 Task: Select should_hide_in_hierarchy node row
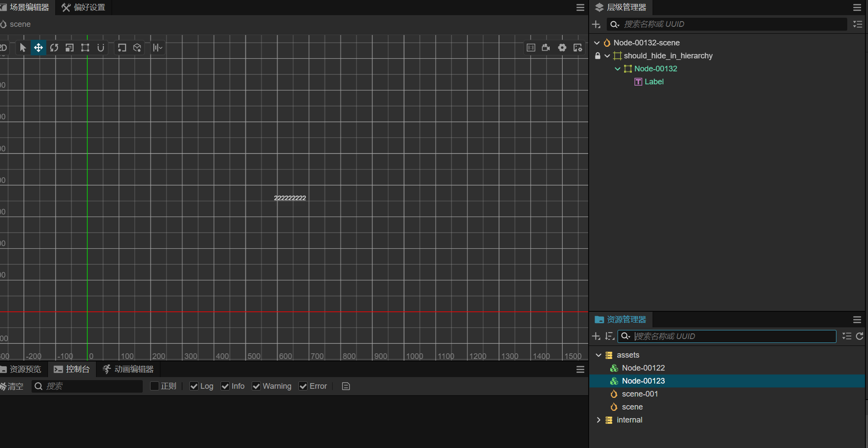(727, 56)
